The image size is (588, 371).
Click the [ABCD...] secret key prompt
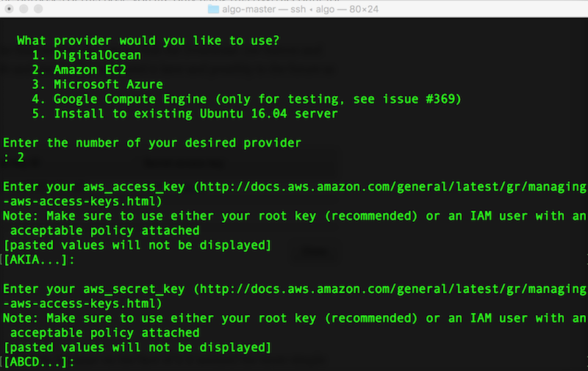(39, 362)
